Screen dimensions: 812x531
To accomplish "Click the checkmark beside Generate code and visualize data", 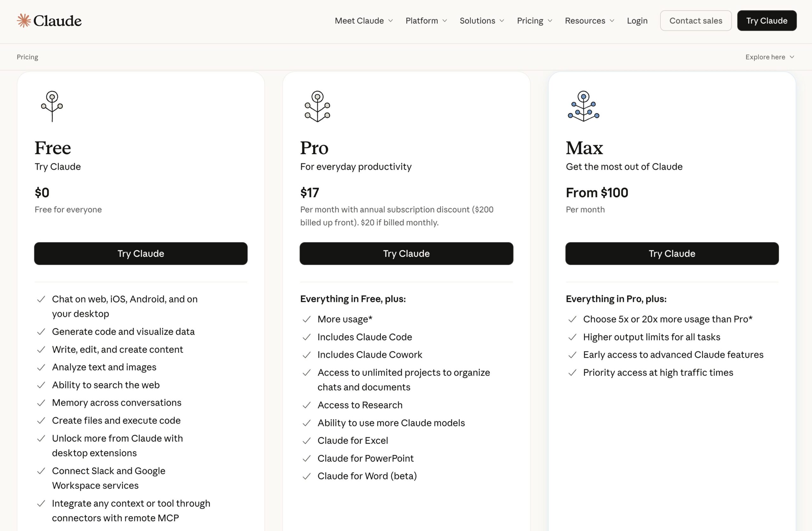I will coord(41,332).
